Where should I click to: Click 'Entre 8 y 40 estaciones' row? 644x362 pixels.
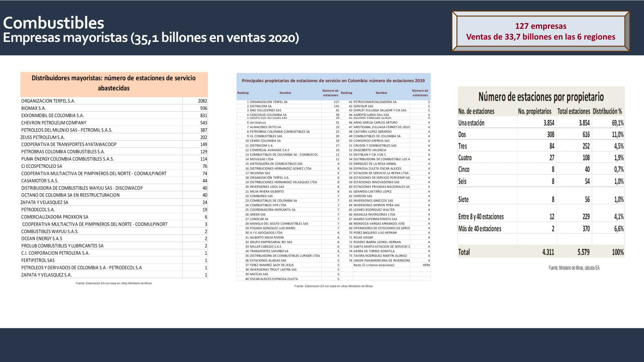coord(541,217)
